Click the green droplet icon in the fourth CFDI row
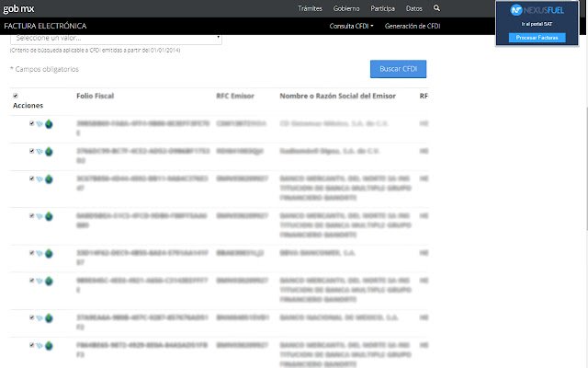 click(x=49, y=216)
